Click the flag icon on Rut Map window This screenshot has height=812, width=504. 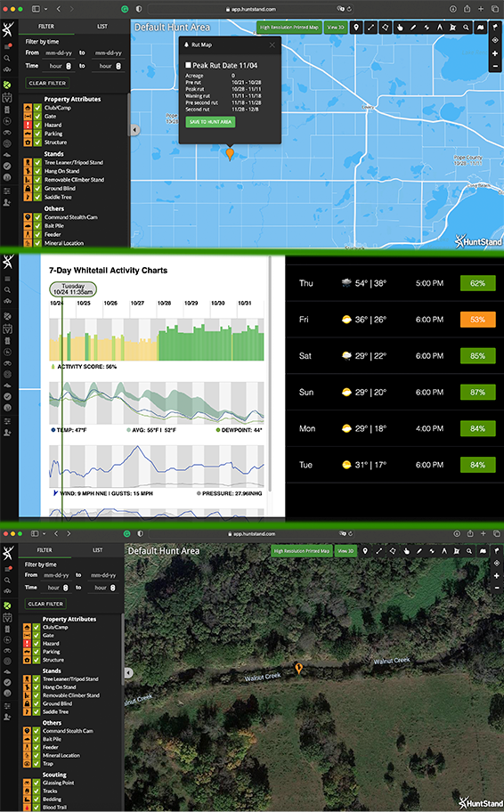tap(496, 28)
